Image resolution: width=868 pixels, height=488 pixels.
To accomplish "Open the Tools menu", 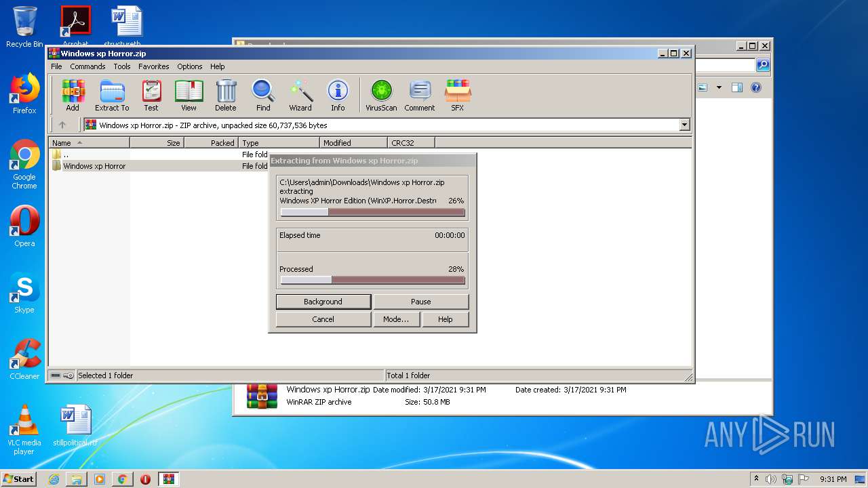I will pos(122,66).
